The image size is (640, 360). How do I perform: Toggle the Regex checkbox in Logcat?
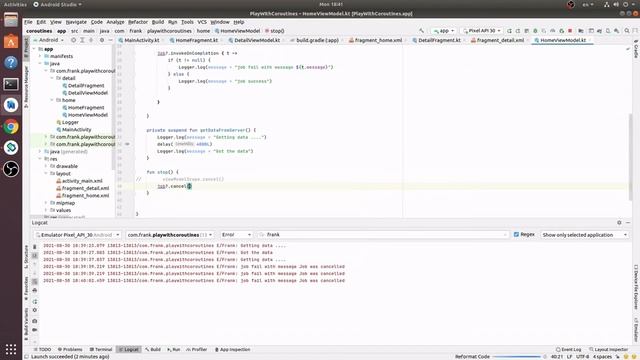pyautogui.click(x=516, y=234)
